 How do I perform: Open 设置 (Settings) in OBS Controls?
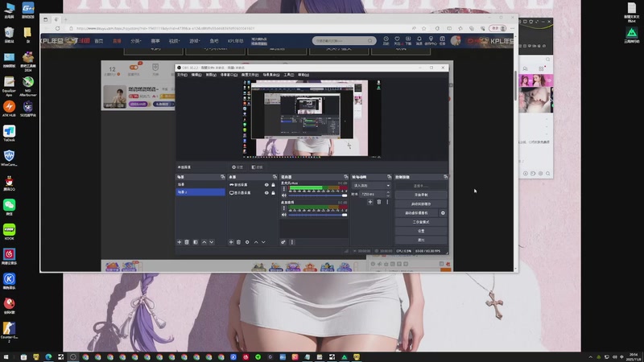coord(421,231)
